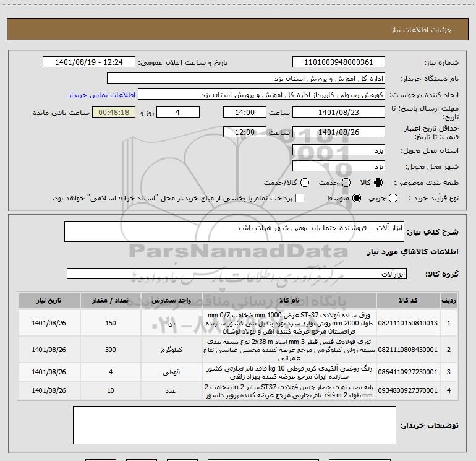476x461 pixels.
Task: Click the توضیحات خریدار text area
Action: [x=234, y=425]
